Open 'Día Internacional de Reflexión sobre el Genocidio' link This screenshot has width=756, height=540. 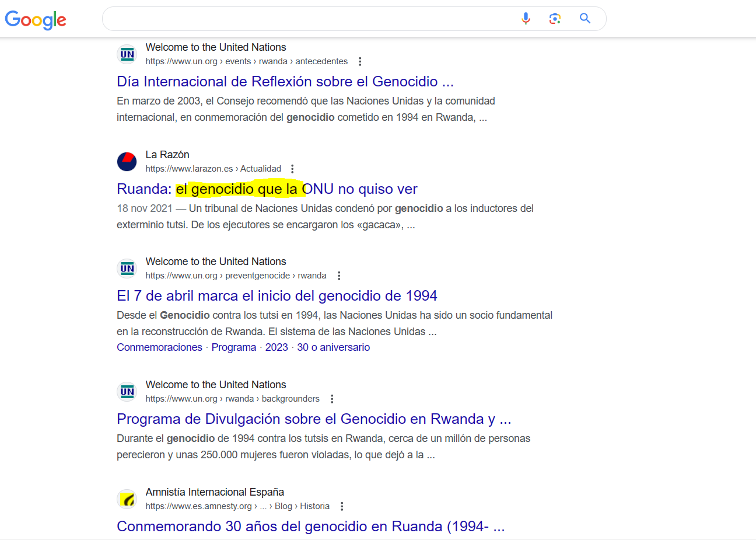(x=285, y=81)
